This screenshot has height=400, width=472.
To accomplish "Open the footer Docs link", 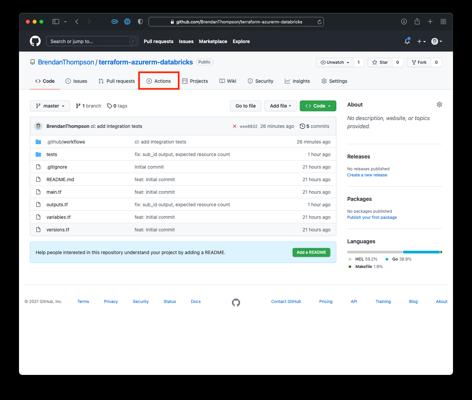I will click(196, 301).
